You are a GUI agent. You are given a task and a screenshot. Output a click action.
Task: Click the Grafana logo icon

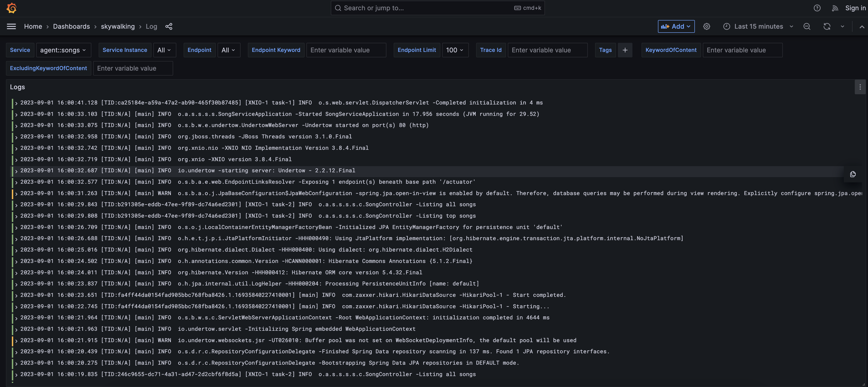(x=11, y=8)
